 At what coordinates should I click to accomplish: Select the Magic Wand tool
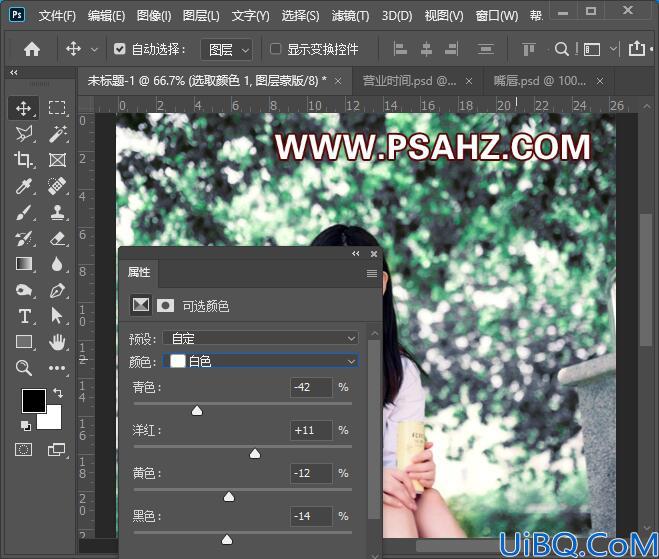tap(57, 134)
